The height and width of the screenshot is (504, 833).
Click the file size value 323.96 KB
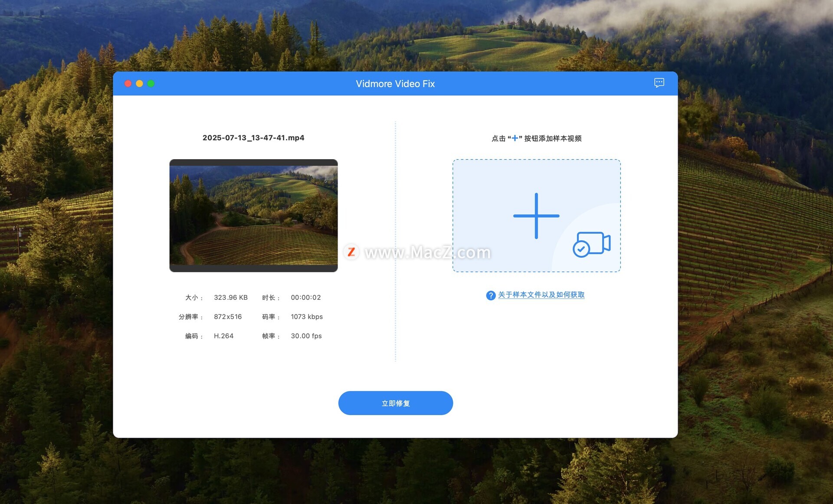coord(231,298)
